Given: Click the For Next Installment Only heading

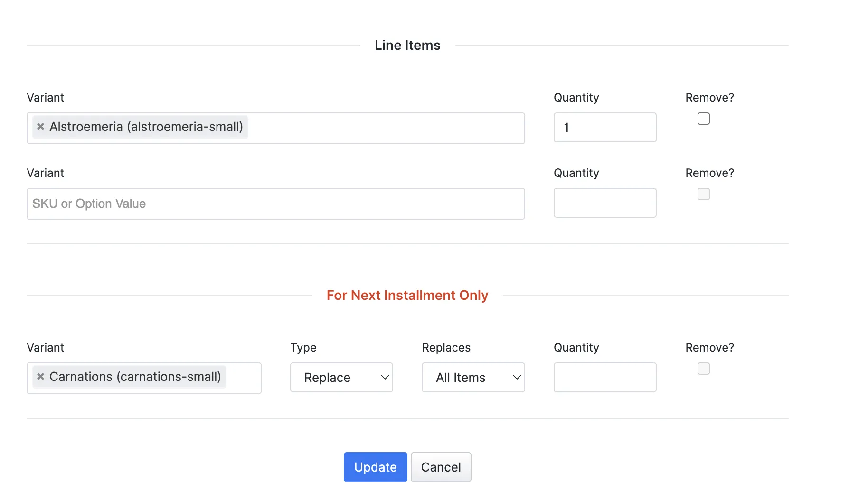Looking at the screenshot, I should point(407,295).
